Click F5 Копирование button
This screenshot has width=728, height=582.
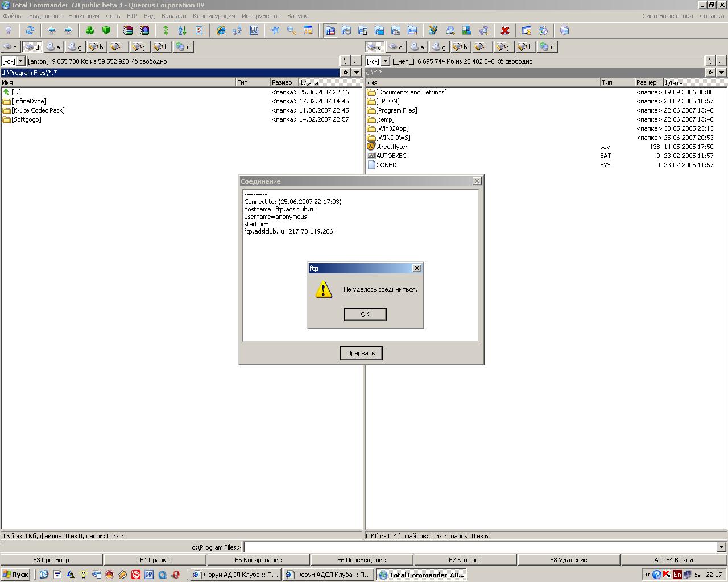point(258,560)
